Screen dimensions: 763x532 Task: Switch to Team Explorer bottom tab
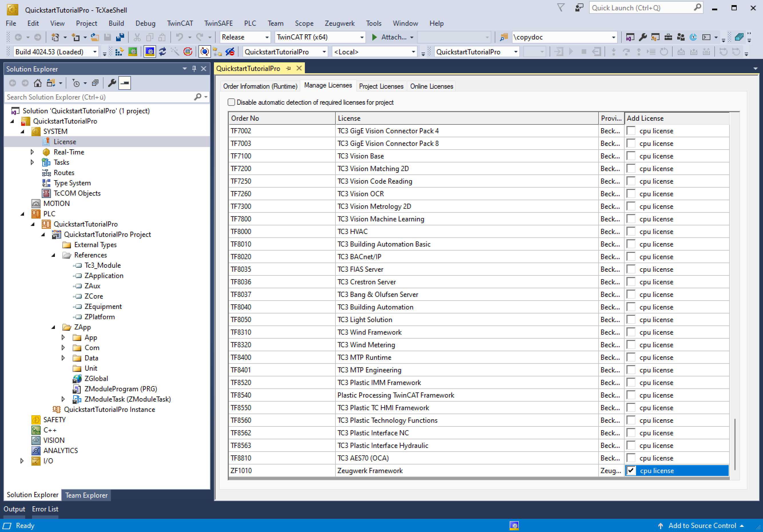[x=86, y=495]
